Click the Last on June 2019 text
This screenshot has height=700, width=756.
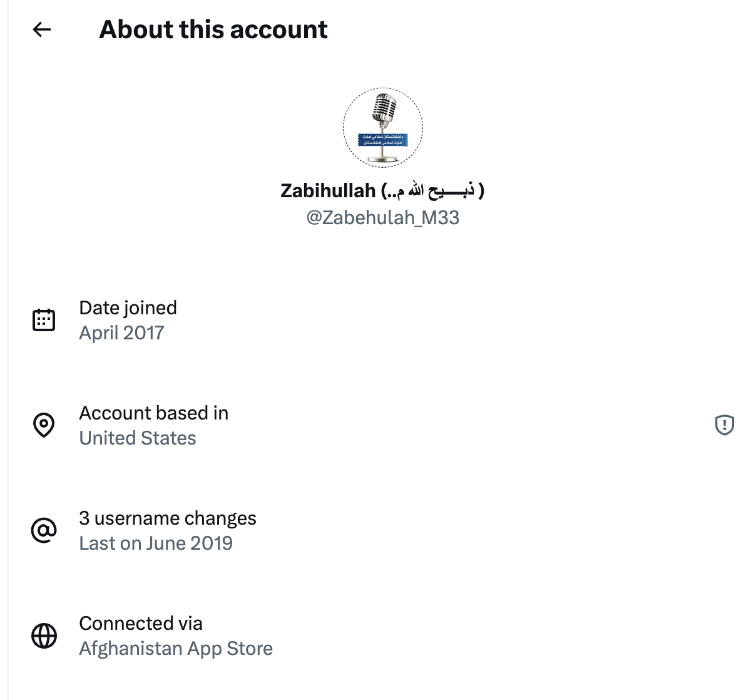[156, 543]
